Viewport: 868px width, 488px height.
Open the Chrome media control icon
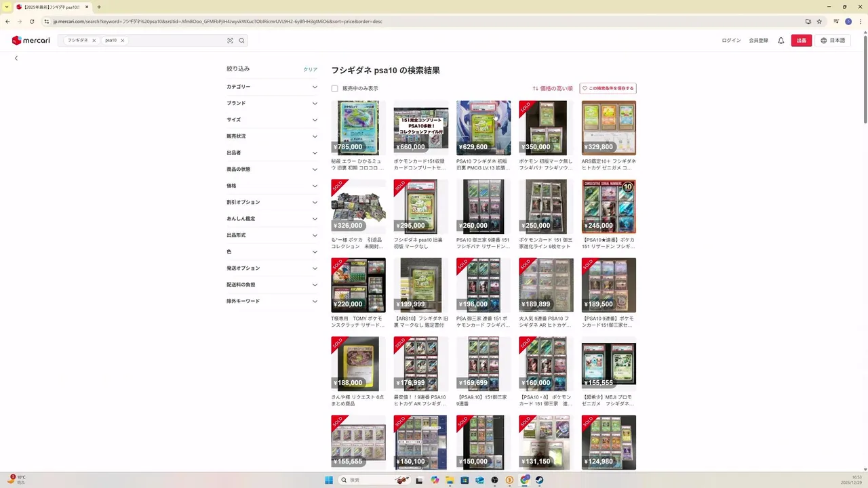click(x=836, y=21)
